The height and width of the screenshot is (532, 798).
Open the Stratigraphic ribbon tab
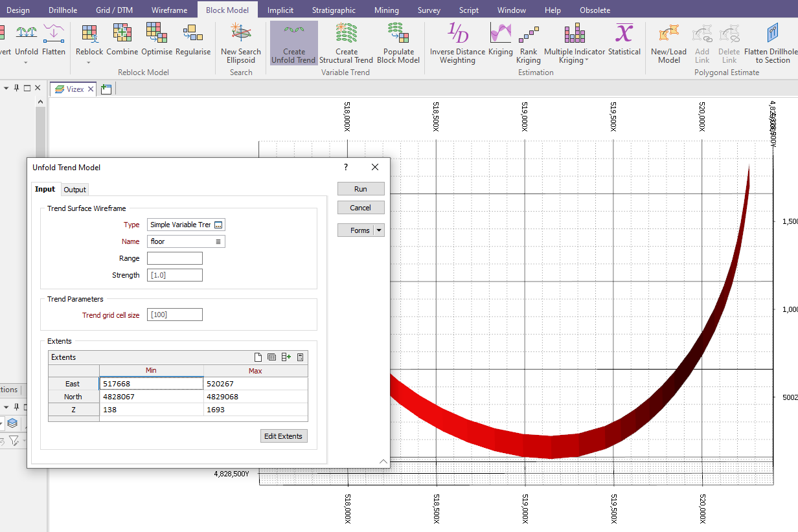[x=334, y=9]
